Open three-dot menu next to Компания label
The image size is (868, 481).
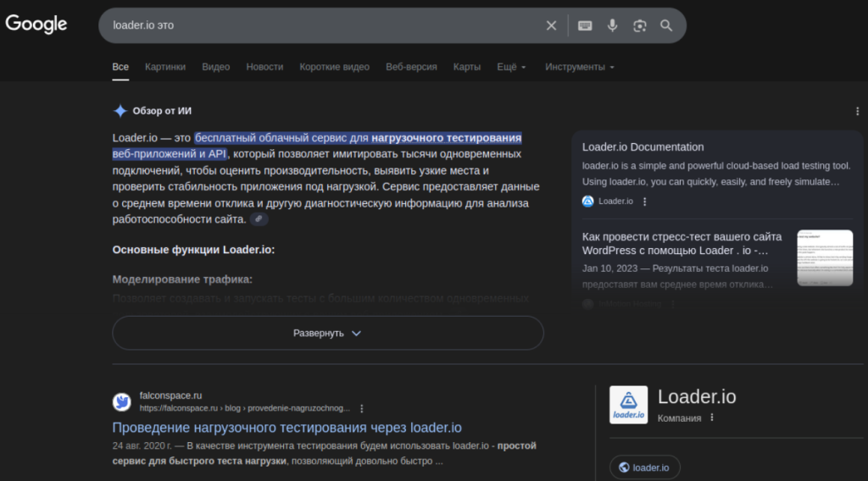tap(712, 417)
